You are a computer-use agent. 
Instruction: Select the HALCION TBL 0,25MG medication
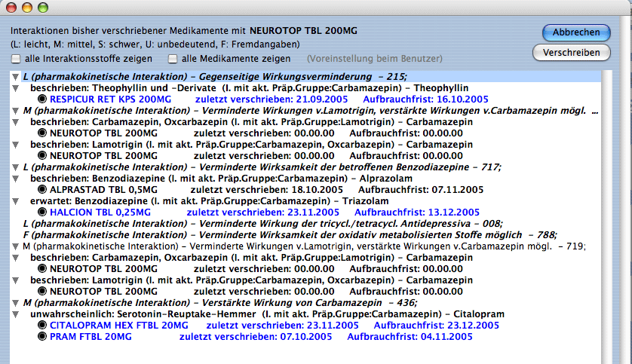(x=100, y=213)
